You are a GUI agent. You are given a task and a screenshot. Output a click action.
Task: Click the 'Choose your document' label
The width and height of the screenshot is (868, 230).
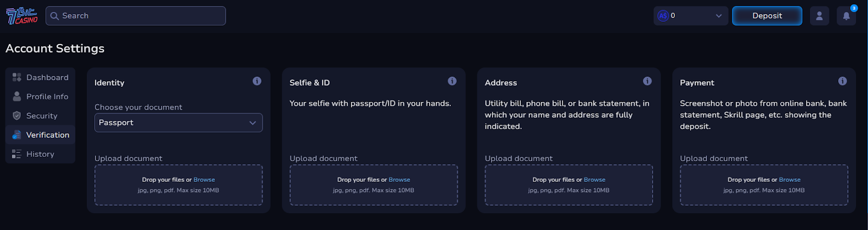(x=138, y=107)
